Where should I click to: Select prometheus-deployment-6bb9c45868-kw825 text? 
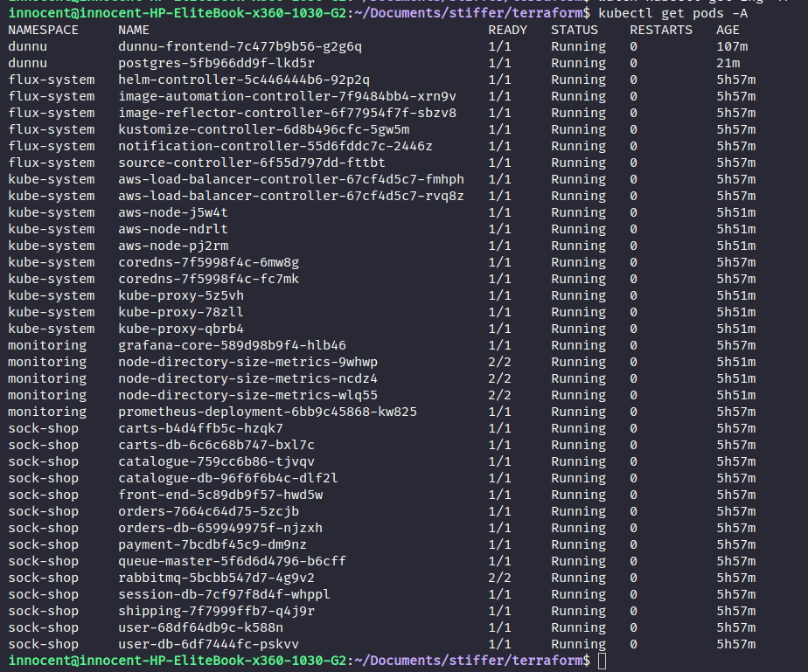click(268, 412)
